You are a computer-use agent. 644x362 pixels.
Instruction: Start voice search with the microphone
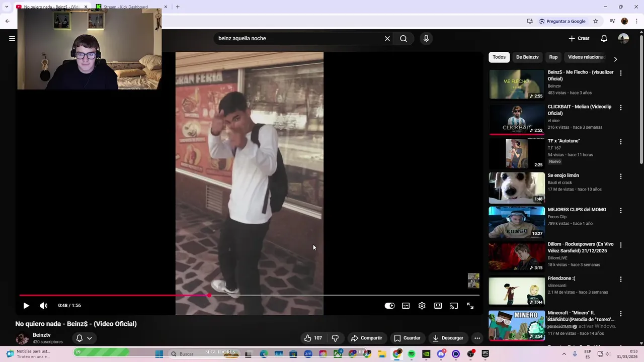[426, 38]
